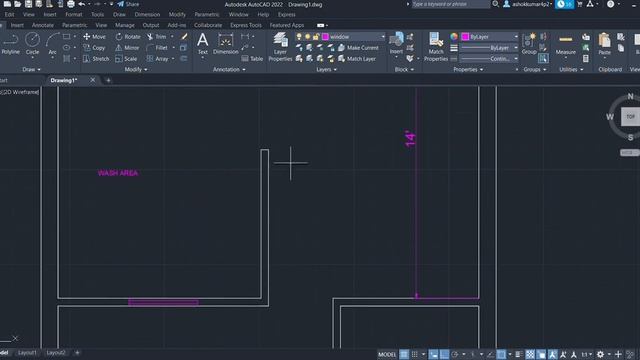Click the color wheel icon in Properties
640x360 pixels.
coord(454,37)
